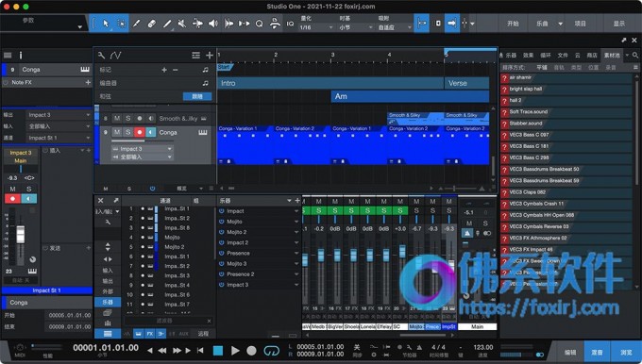Mute the Smooth & Silky track

[117, 118]
